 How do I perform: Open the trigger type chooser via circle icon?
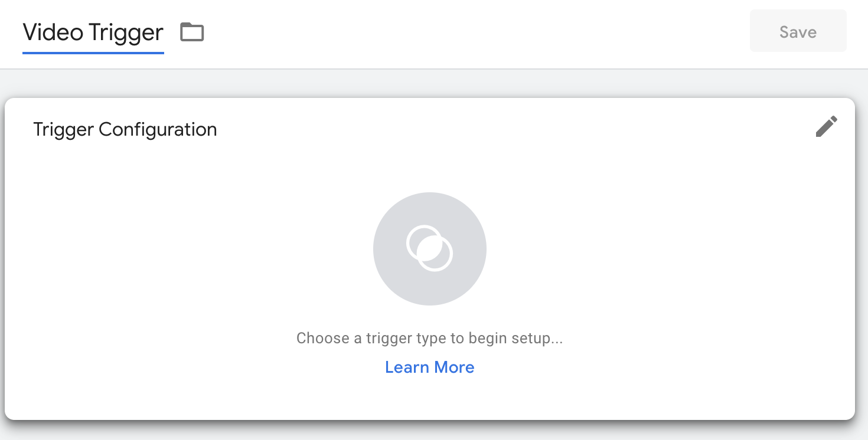tap(429, 248)
